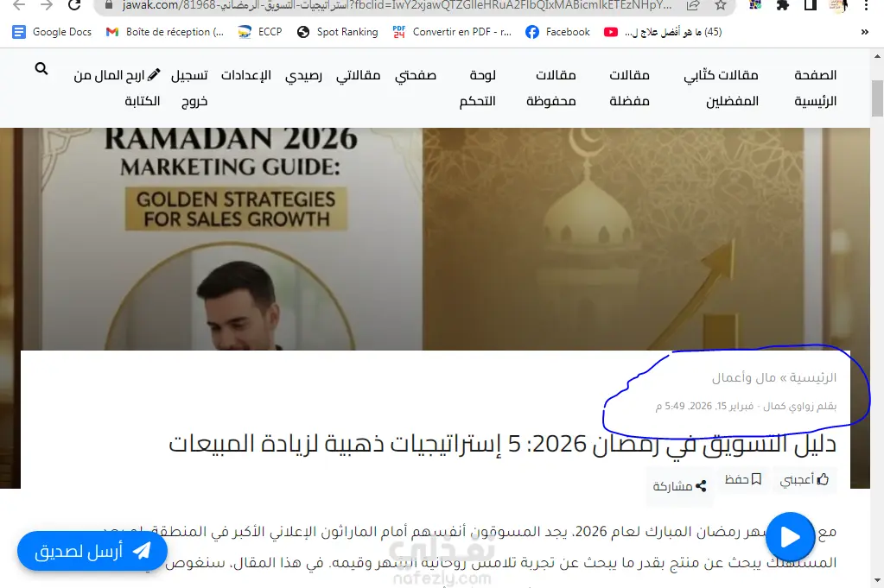This screenshot has height=588, width=884.
Task: Open the browser extensions puzzle icon
Action: click(783, 6)
